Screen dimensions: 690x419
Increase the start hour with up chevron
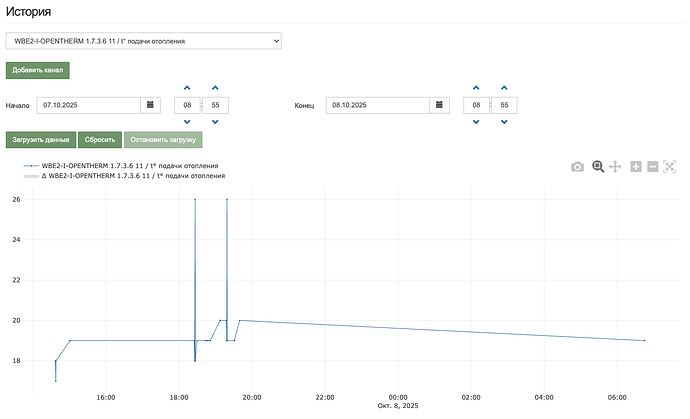(x=185, y=88)
